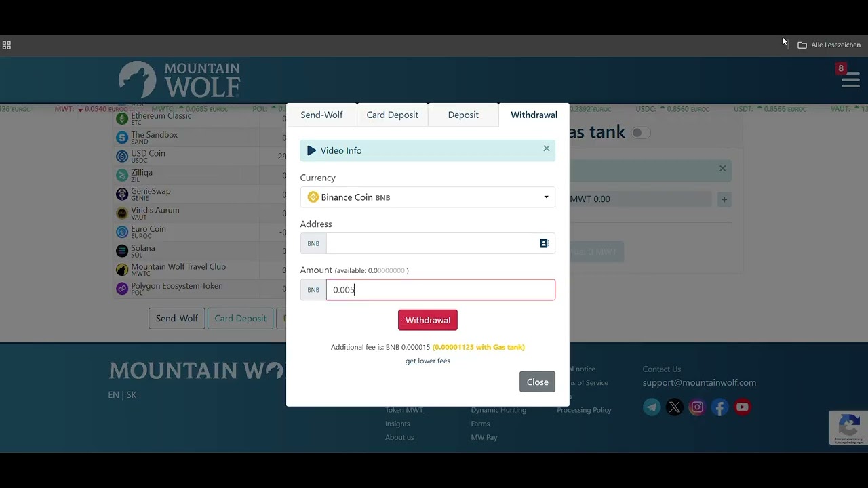Image resolution: width=868 pixels, height=488 pixels.
Task: Click the reCAPTCHA badge
Action: point(848,428)
